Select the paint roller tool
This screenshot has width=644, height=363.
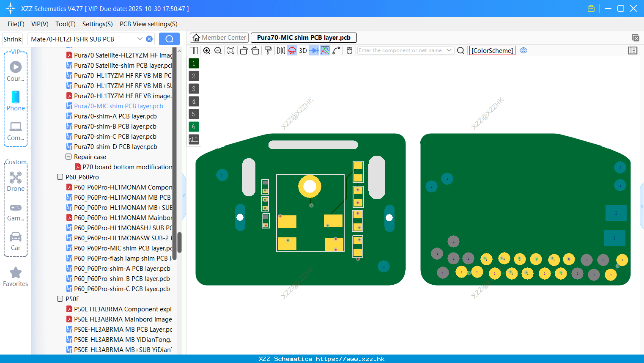coord(268,50)
